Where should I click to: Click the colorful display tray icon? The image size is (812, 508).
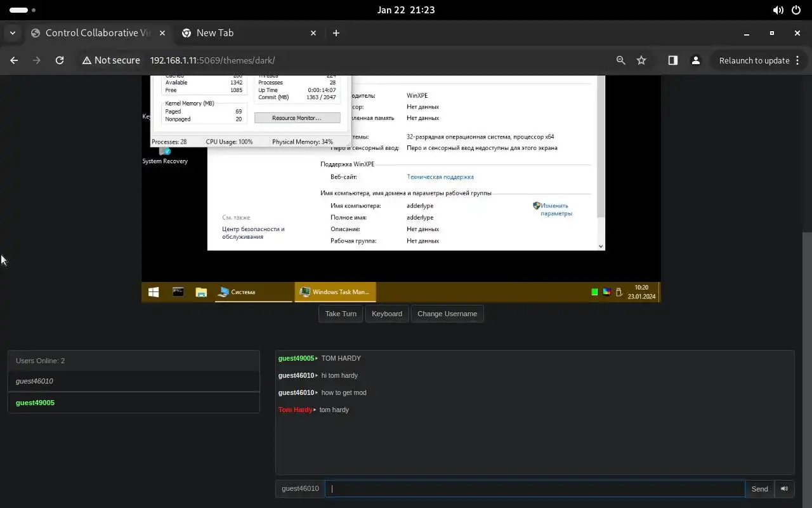[x=606, y=292]
